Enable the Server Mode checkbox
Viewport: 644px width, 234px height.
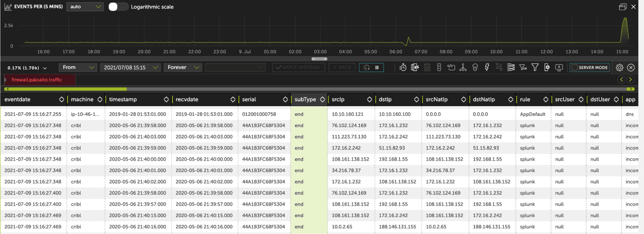574,67
